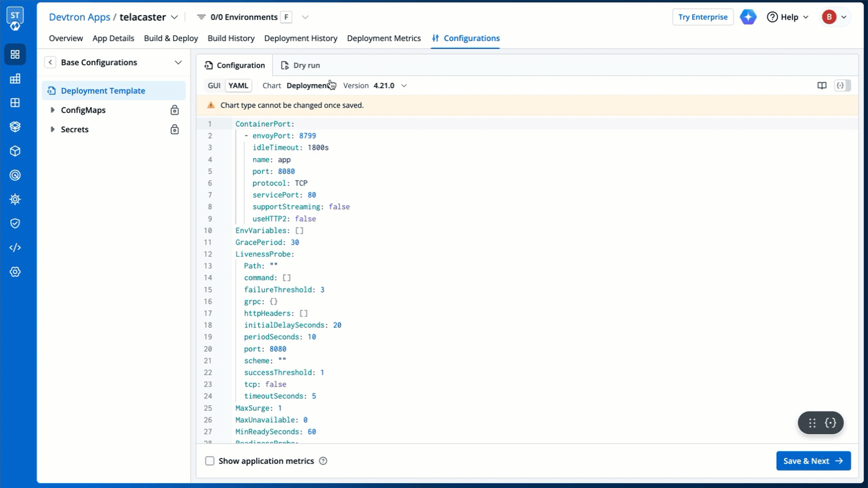Click the Global Configurations gear icon
Screen dimensions: 868x488
15,272
